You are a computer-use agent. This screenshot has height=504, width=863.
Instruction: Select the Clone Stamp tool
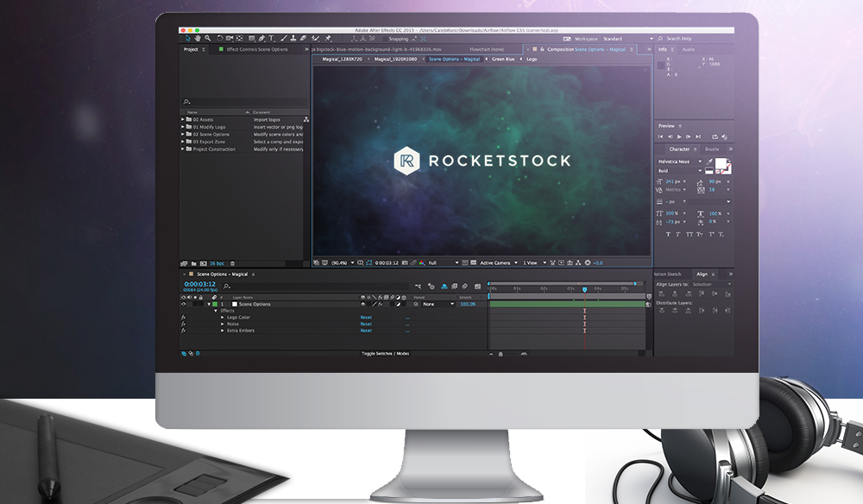click(293, 39)
